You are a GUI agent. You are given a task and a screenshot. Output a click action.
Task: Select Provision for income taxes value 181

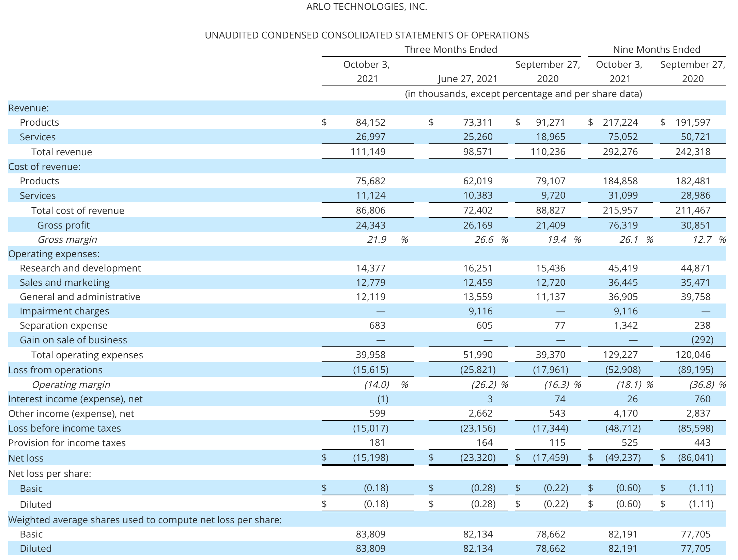click(377, 442)
